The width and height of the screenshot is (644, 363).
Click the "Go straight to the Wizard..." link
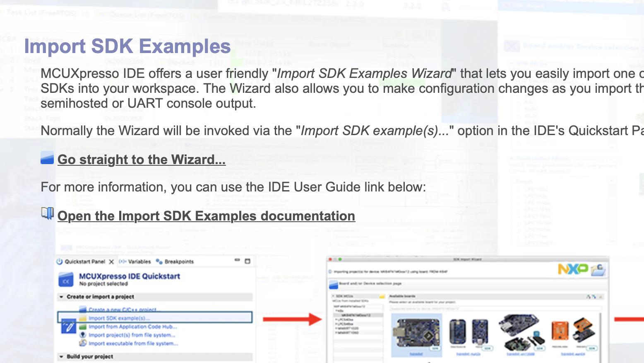142,160
